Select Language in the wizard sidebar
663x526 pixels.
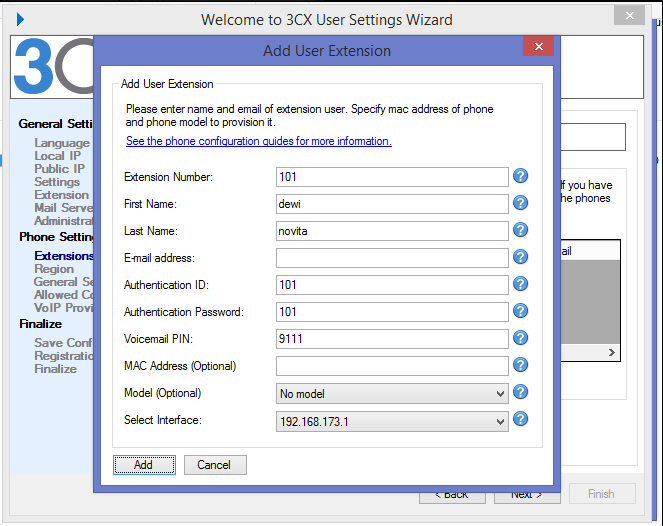coord(62,143)
